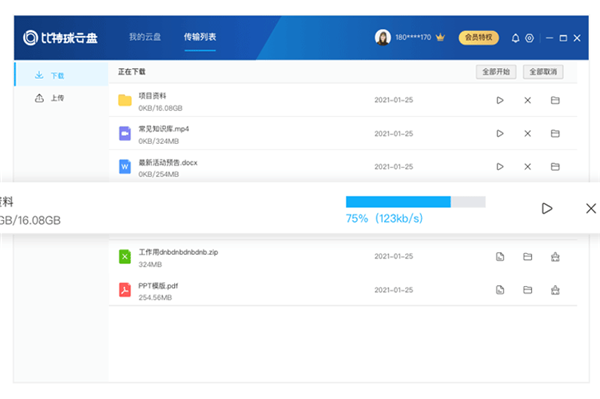Screen dimensions: 600x399
Task: Click the account number 180****170
Action: (413, 37)
